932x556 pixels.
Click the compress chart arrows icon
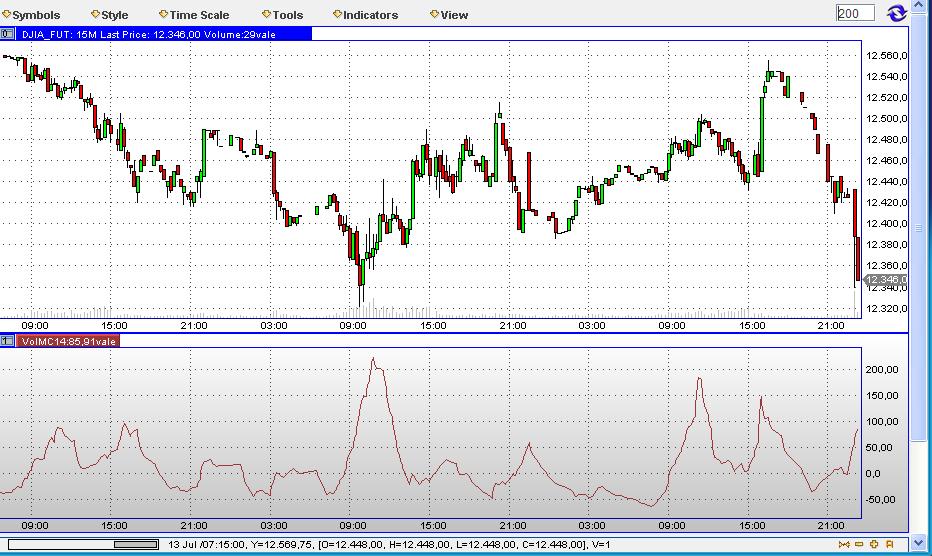844,544
